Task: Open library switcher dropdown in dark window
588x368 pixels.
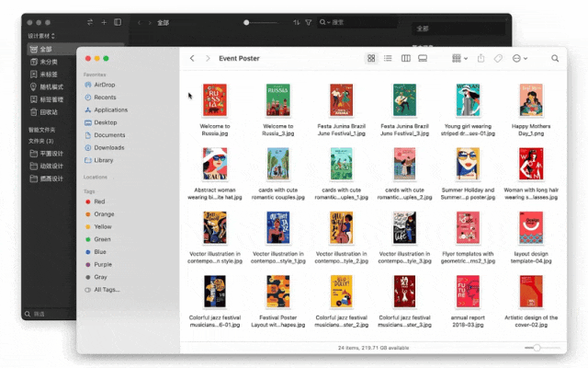Action: (41, 36)
